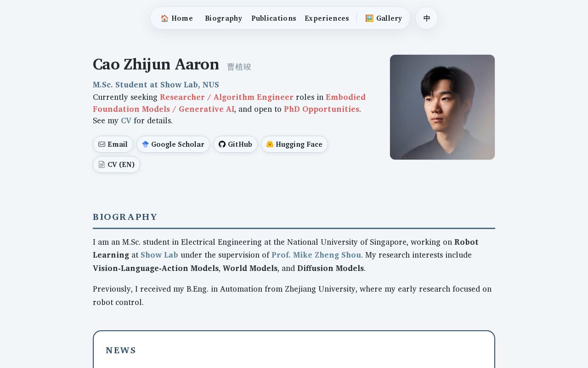Click the Hugging Face emoji icon
This screenshot has width=588, height=368.
point(270,144)
